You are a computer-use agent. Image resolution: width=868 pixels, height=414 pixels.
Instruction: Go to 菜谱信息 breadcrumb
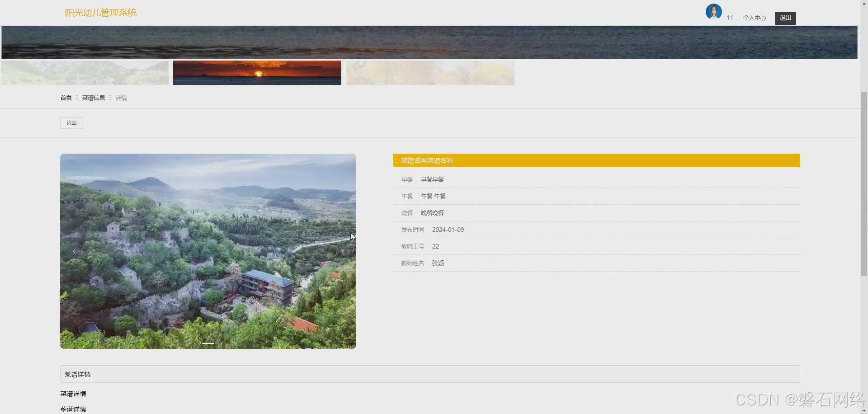coord(94,98)
